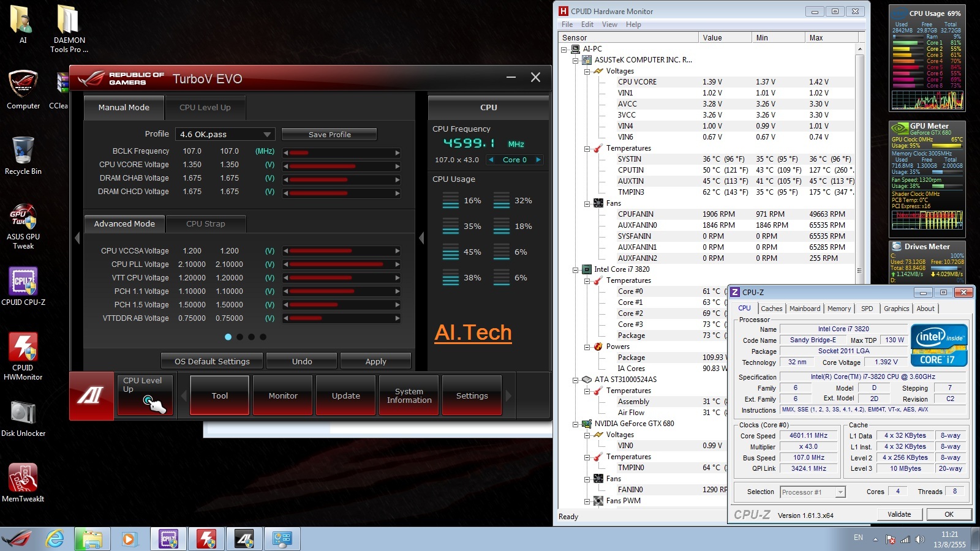Adjust the CPU PLL Voltage slider

[342, 264]
